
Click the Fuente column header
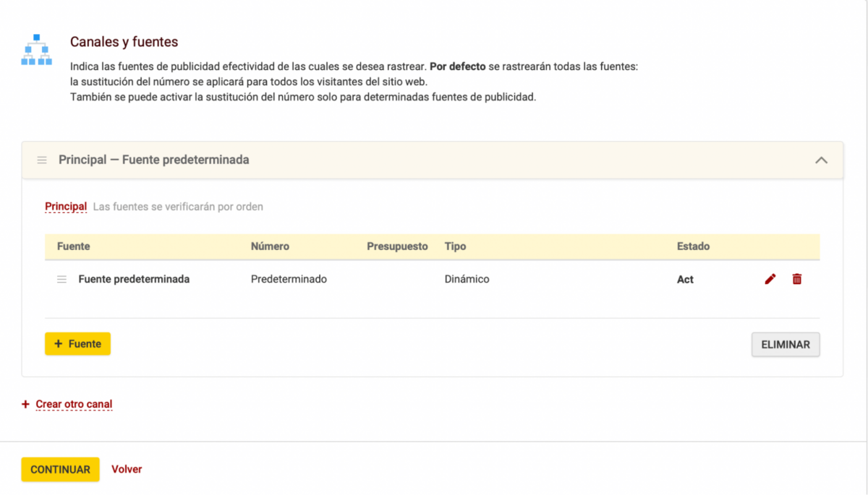pos(73,246)
